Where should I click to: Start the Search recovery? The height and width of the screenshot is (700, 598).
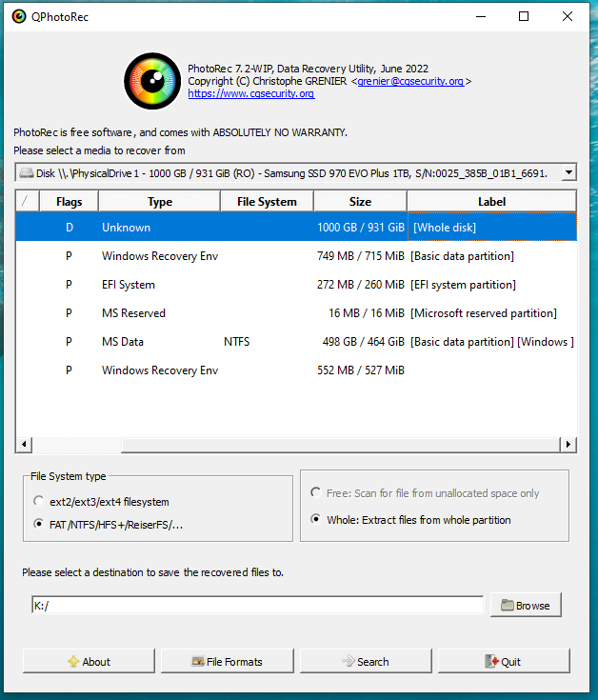coord(366,661)
